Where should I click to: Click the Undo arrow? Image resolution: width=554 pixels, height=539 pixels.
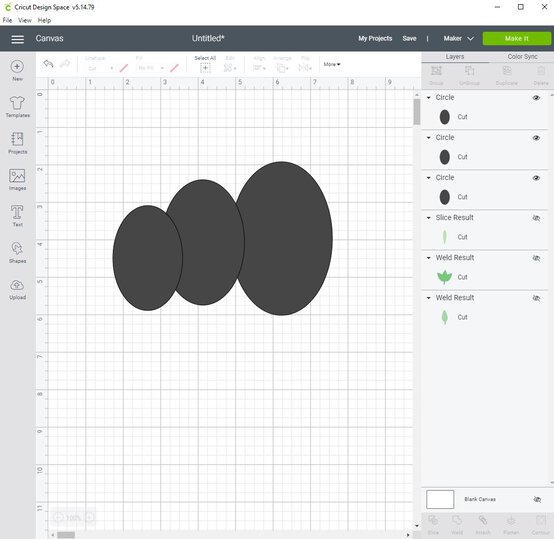(48, 64)
